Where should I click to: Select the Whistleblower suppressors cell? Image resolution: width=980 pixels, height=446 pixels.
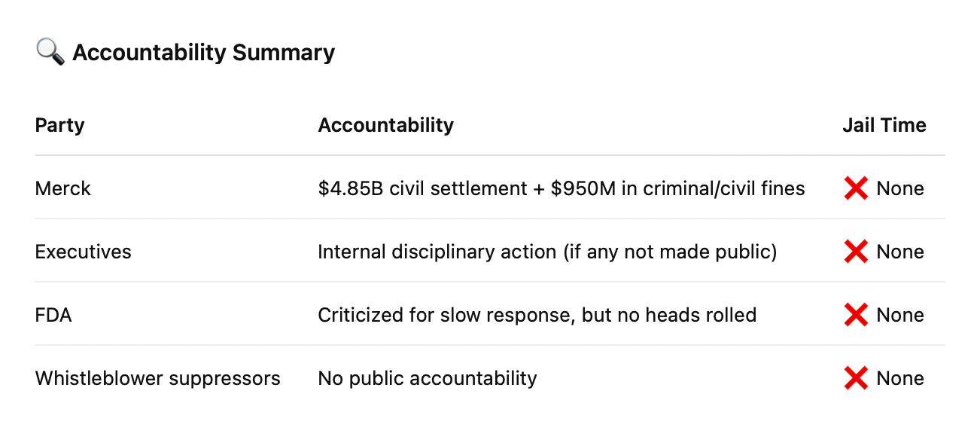tap(157, 378)
